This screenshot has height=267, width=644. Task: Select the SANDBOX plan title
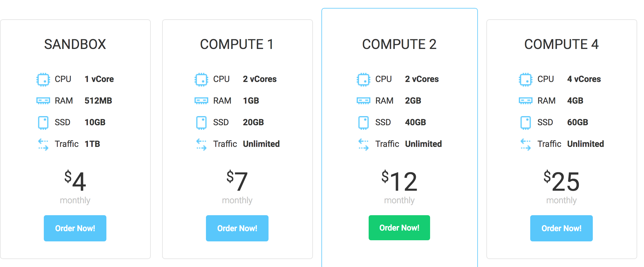pyautogui.click(x=75, y=44)
